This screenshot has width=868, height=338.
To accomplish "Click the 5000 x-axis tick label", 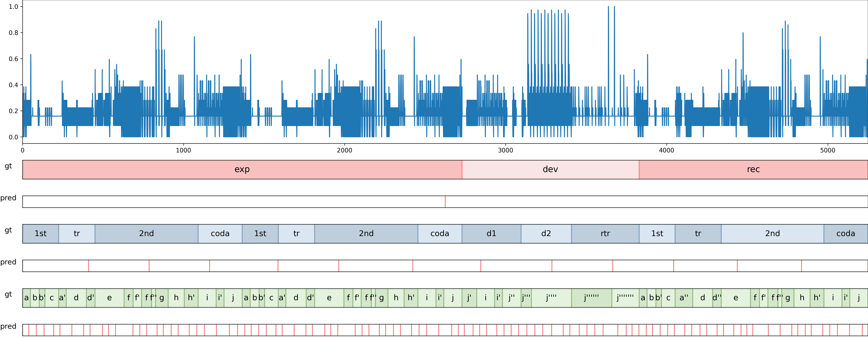I will [x=828, y=150].
